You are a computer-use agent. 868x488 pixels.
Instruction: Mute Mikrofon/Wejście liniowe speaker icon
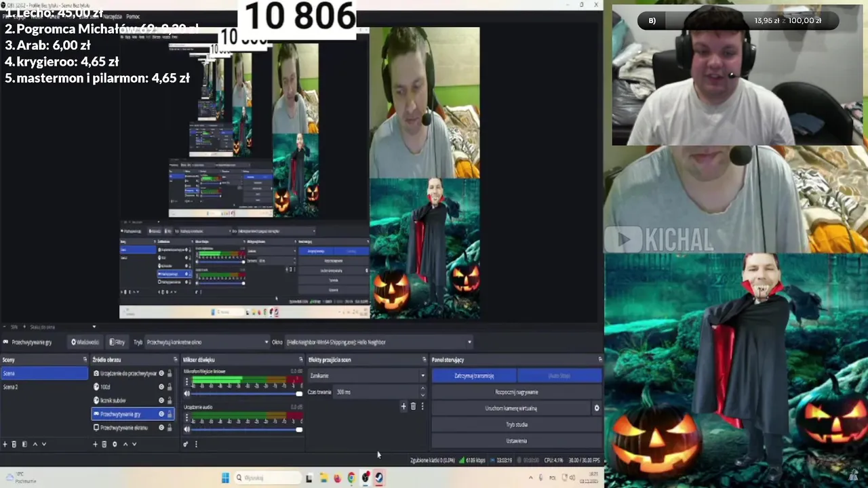pyautogui.click(x=187, y=394)
